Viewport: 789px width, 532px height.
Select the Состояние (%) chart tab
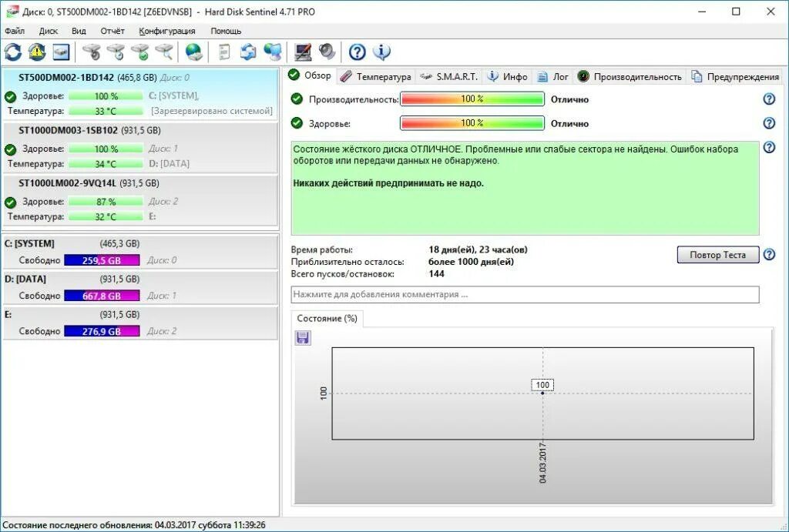click(327, 318)
